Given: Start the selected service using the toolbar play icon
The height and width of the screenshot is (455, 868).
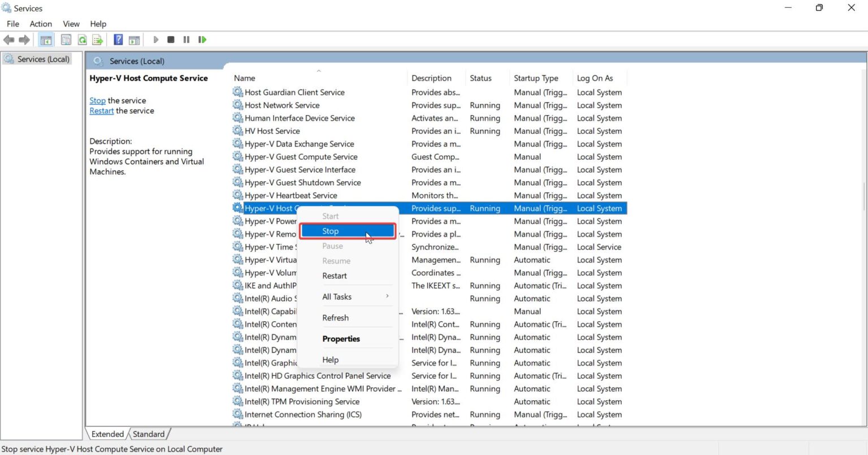Looking at the screenshot, I should (x=155, y=40).
